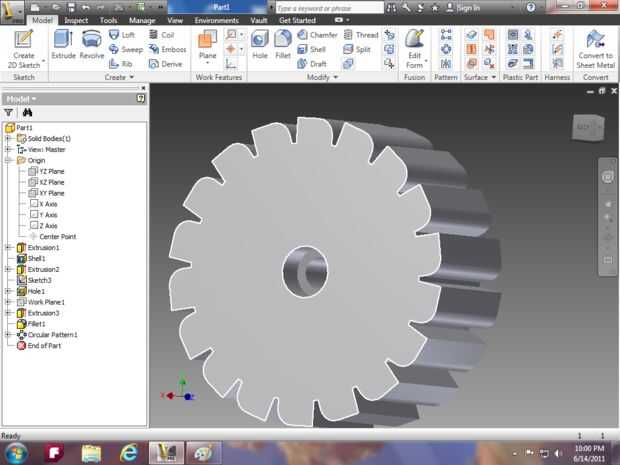Select Center Point in browser

point(53,236)
